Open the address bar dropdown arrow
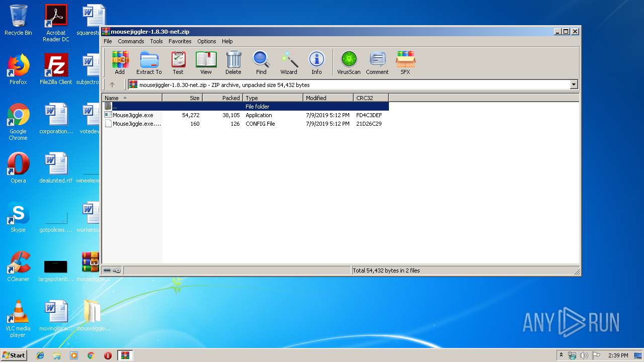 [x=574, y=84]
